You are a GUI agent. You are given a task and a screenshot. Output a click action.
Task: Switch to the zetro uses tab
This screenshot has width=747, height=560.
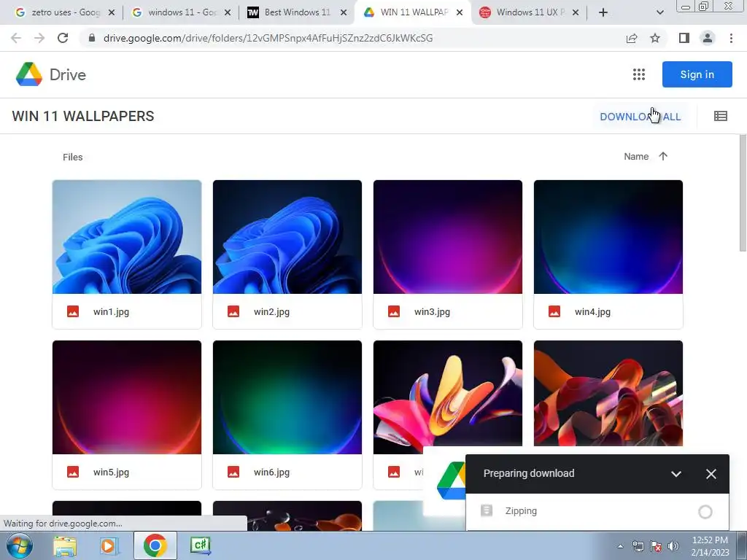66,12
